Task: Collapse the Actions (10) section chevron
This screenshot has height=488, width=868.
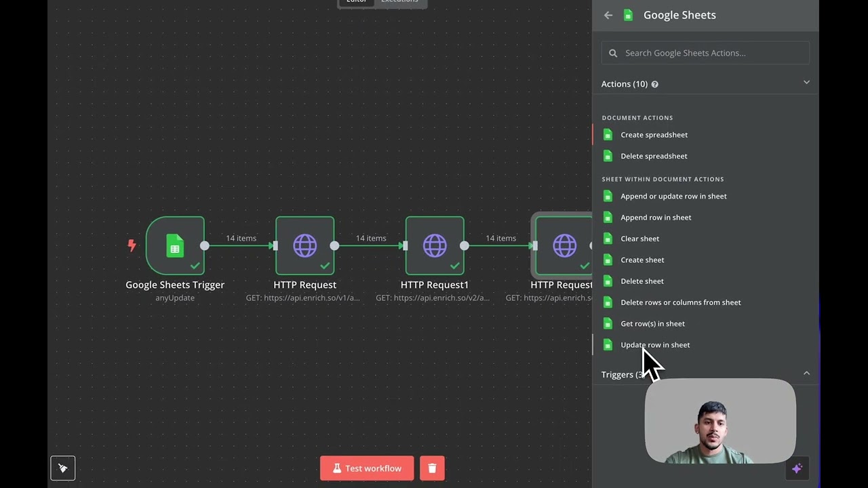Action: [x=806, y=82]
